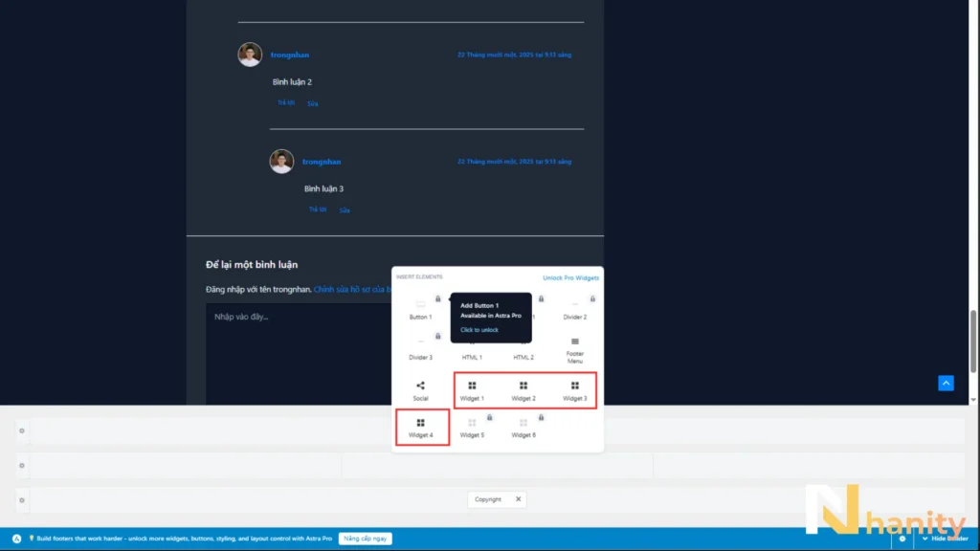Viewport: 980px width, 551px height.
Task: Add the Social element to the footer
Action: click(421, 390)
